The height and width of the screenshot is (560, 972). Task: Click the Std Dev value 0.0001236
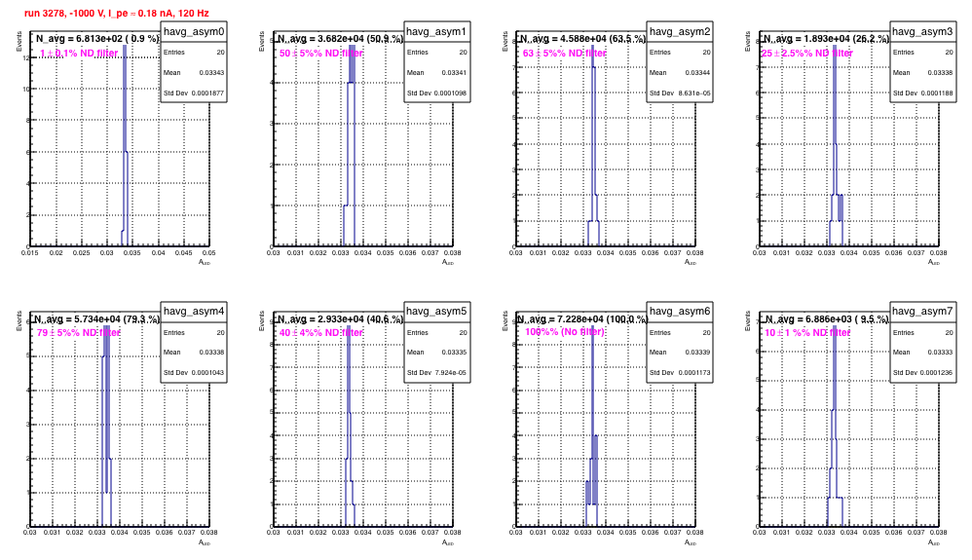[937, 373]
